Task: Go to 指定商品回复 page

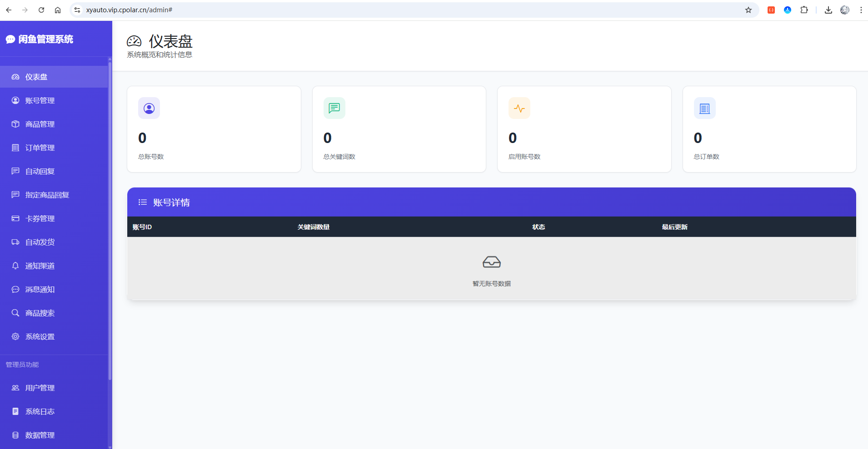Action: (x=54, y=195)
